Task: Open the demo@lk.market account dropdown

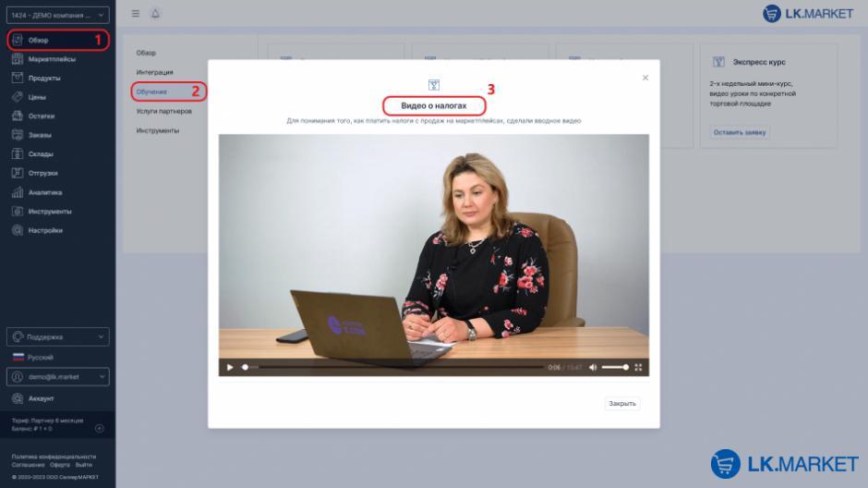Action: click(57, 377)
